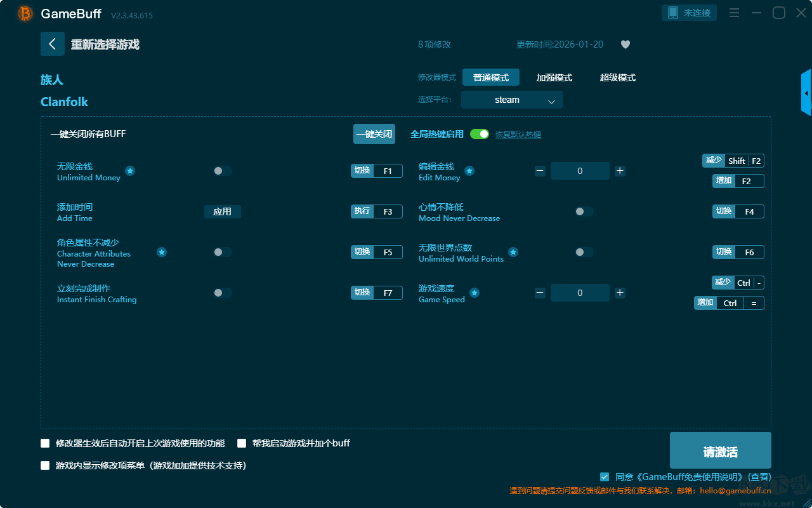Click the hello@gamebuff.cn email address
The width and height of the screenshot is (812, 508).
736,491
